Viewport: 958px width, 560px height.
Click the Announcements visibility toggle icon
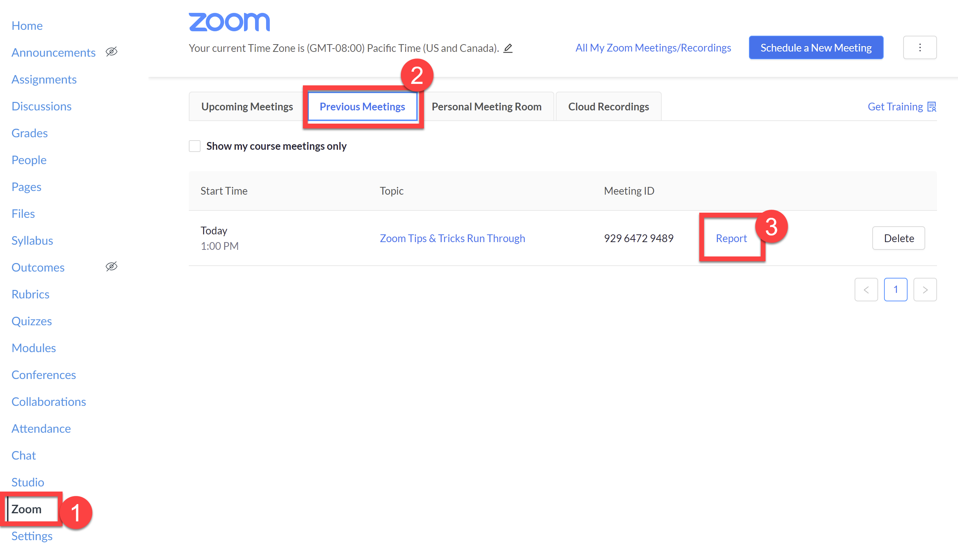(112, 52)
